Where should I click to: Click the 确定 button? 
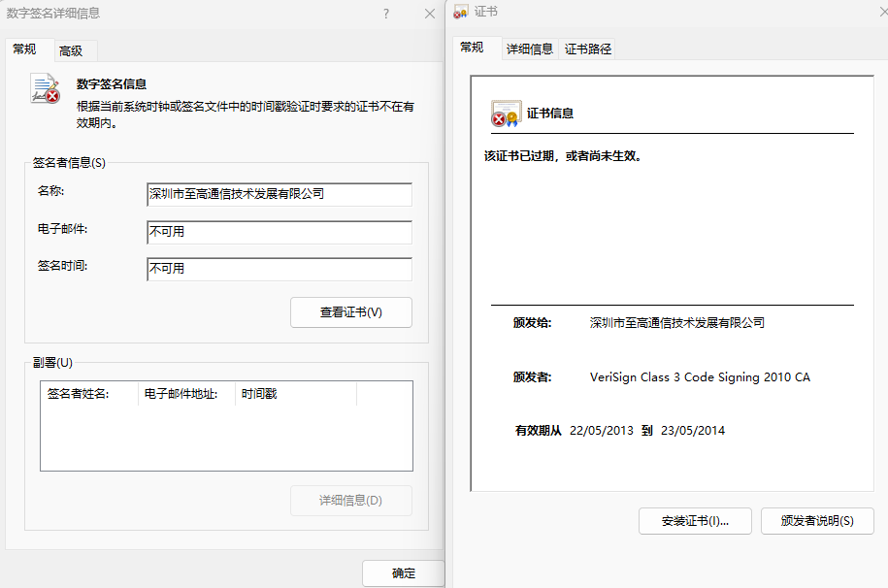(403, 573)
